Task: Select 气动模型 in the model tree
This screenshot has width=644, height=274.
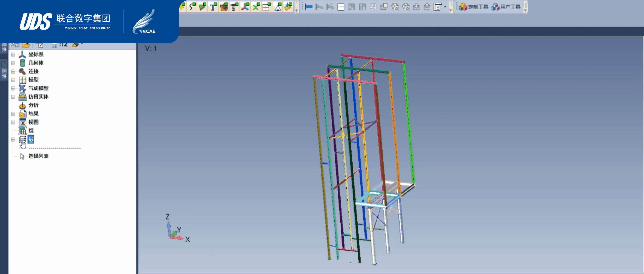Action: (38, 88)
